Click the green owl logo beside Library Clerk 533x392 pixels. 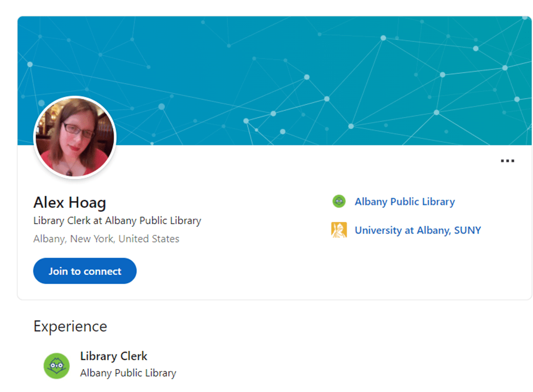[x=56, y=366]
